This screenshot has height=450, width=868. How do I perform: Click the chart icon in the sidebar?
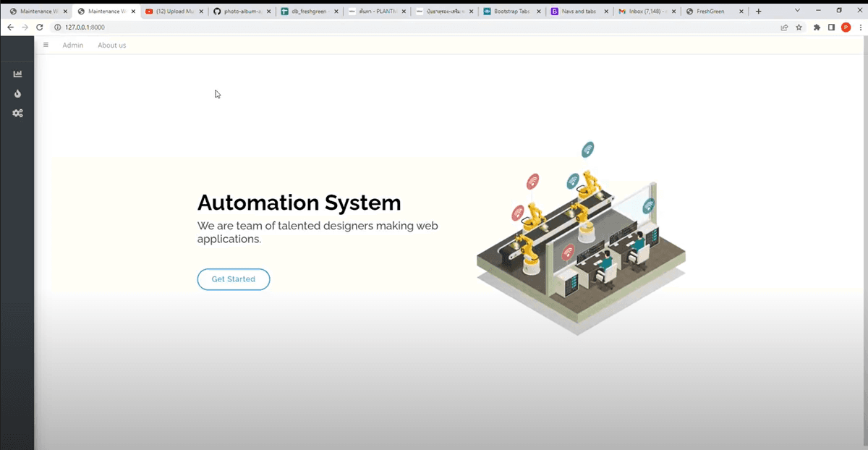[x=17, y=74]
